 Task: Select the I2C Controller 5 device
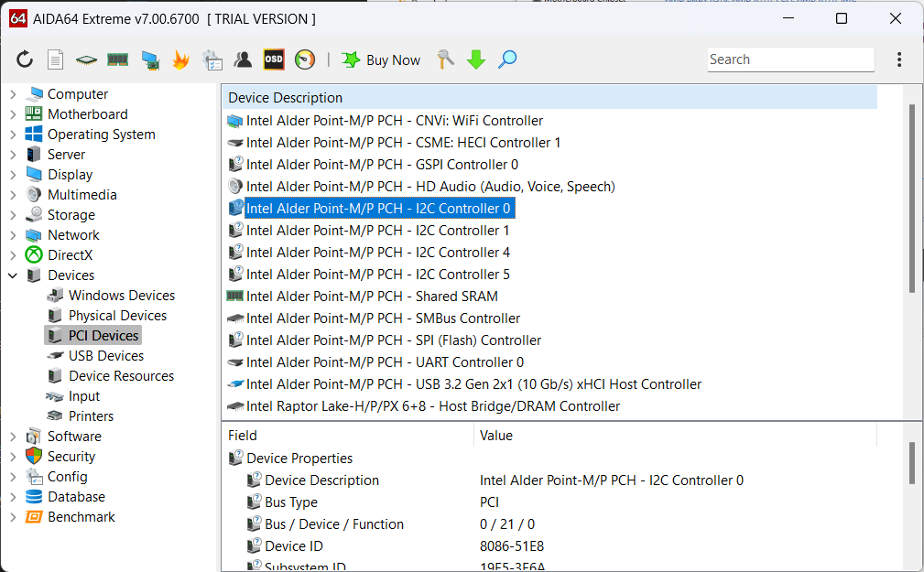click(x=377, y=275)
